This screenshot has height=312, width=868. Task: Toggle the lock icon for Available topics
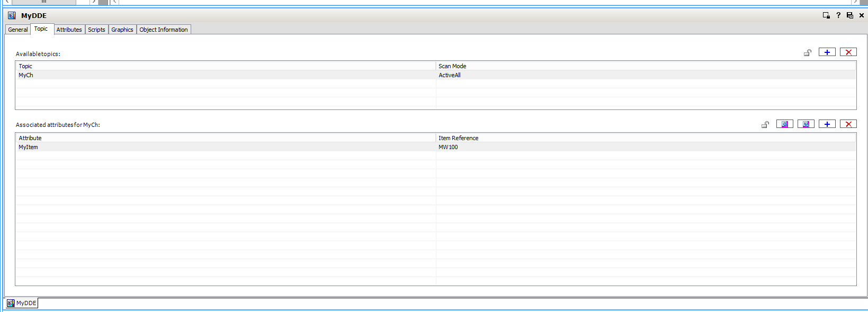[807, 52]
